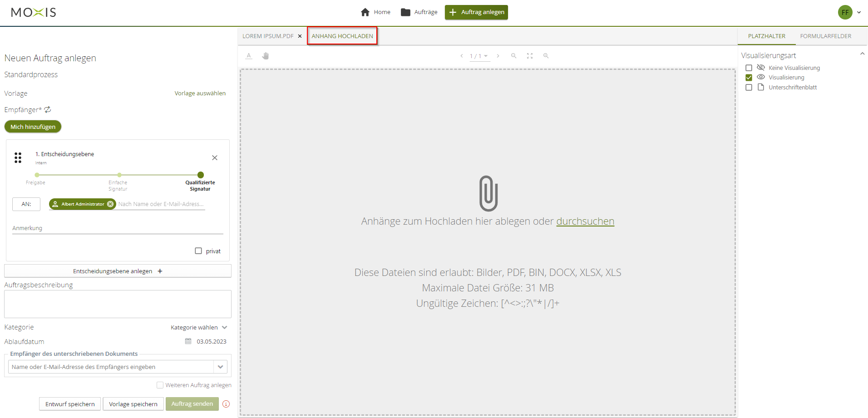Screen dimensions: 868x418
Task: Select Qualifizierte Signatur on the level slider
Action: [x=201, y=175]
